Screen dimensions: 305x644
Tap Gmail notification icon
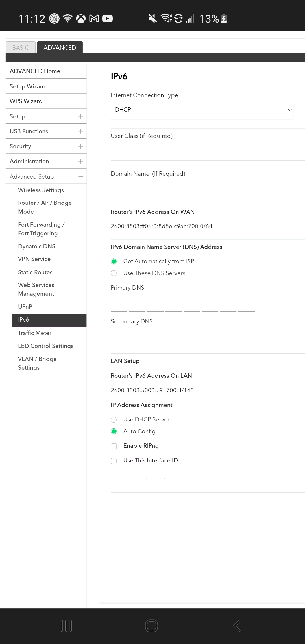click(x=94, y=19)
